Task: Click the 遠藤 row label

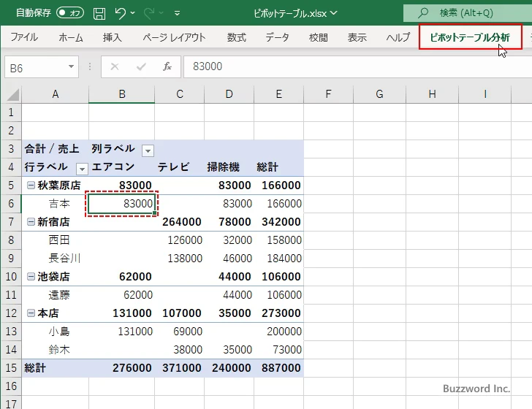Action: point(59,295)
